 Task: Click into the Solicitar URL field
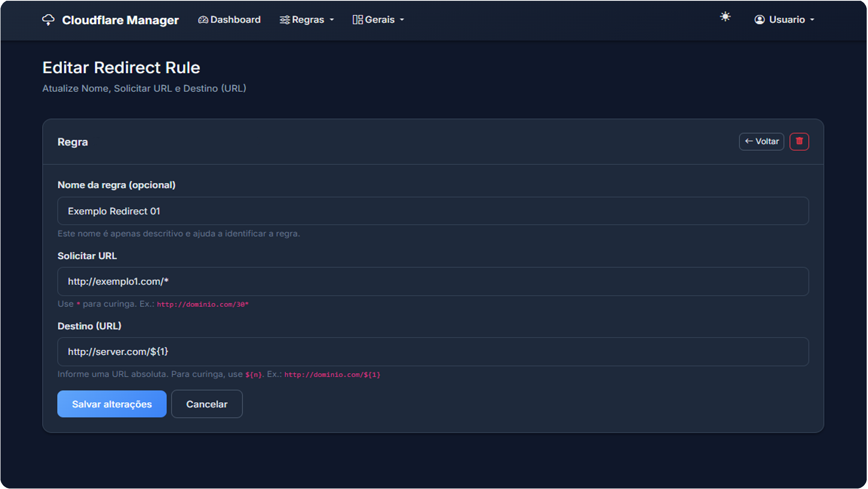pyautogui.click(x=433, y=282)
